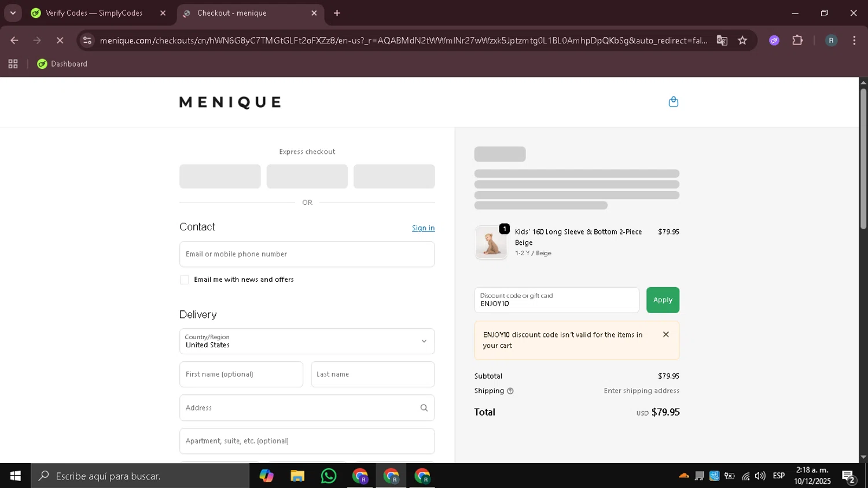Click the Address input field
The image size is (868, 488).
pos(307,408)
